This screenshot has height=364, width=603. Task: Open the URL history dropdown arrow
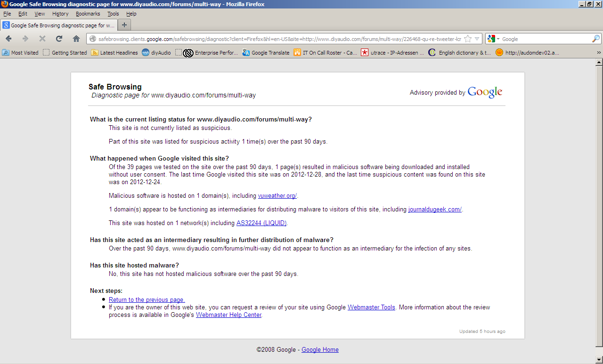(x=477, y=39)
